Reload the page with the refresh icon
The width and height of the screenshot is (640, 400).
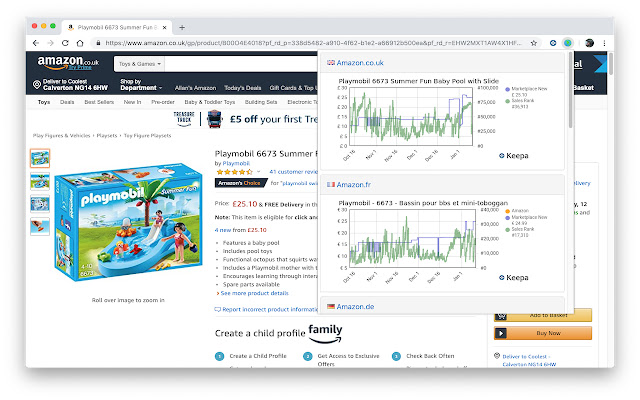65,43
